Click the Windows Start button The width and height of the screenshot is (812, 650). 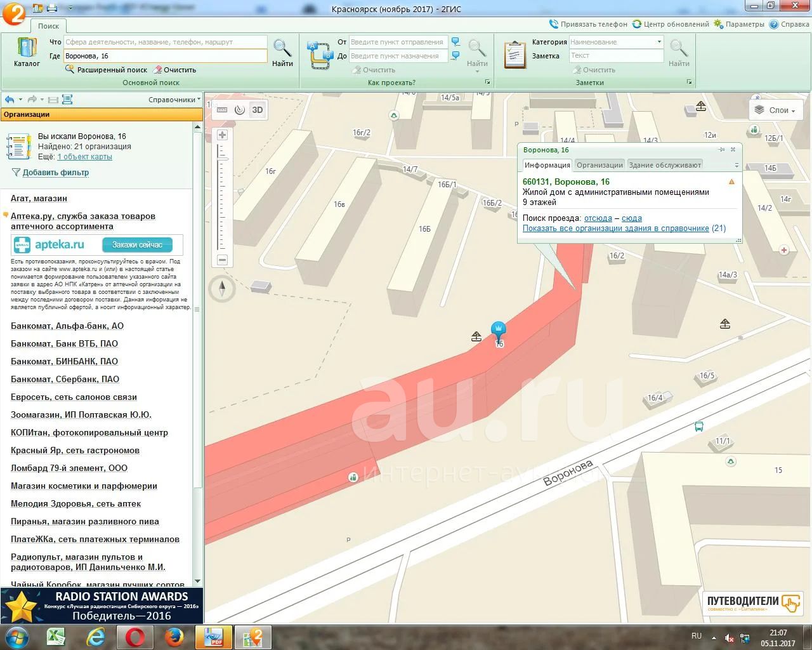click(x=16, y=636)
